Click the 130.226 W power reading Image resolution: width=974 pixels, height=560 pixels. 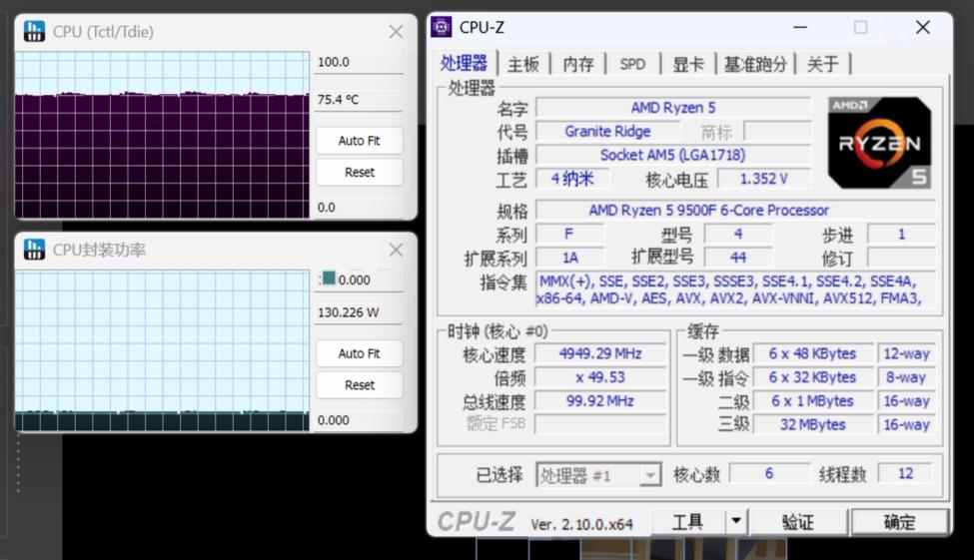tap(359, 312)
